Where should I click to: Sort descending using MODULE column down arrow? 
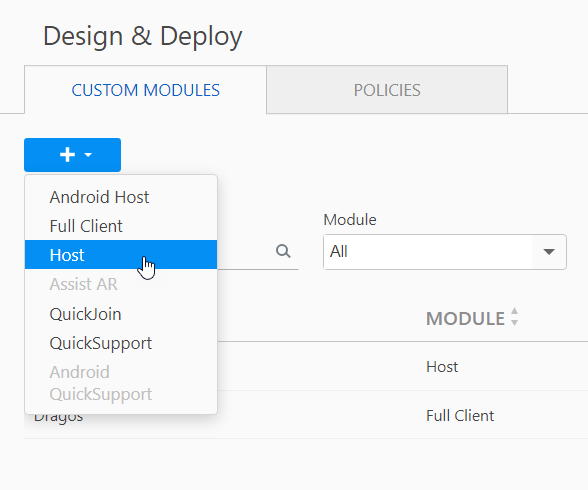click(x=514, y=322)
